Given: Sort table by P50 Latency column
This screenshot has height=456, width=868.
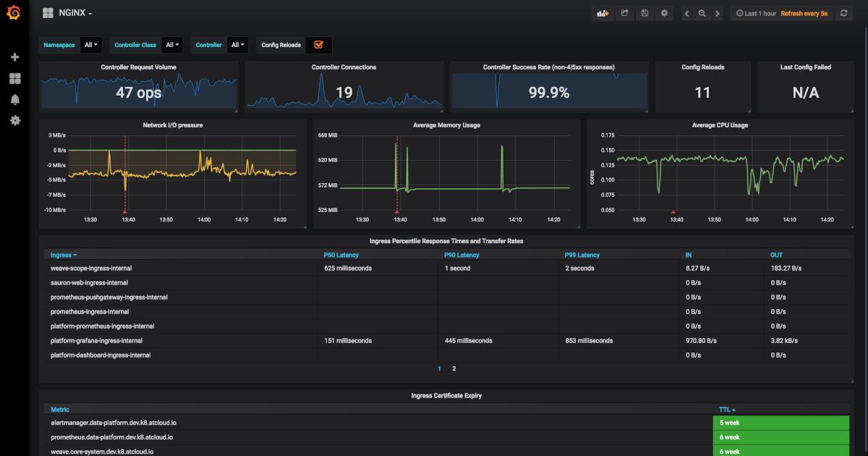Looking at the screenshot, I should pyautogui.click(x=341, y=255).
